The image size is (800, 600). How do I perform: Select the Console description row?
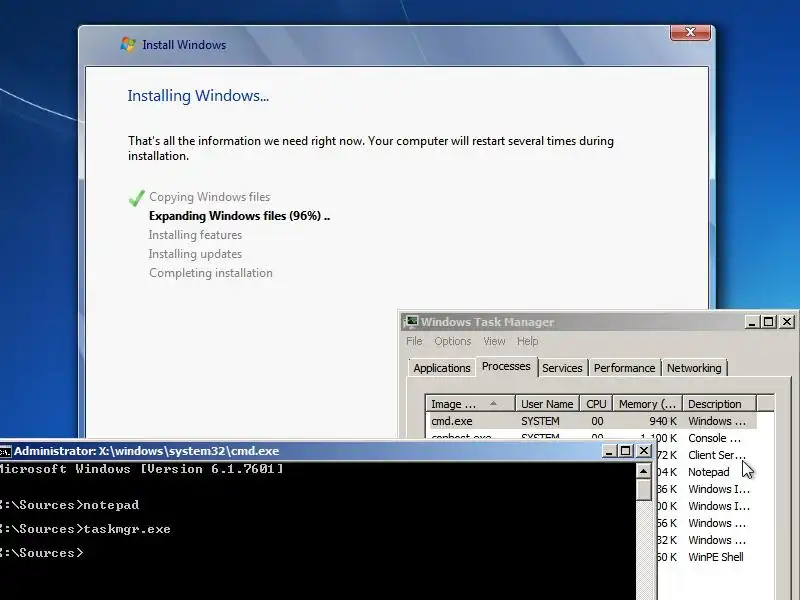click(714, 438)
